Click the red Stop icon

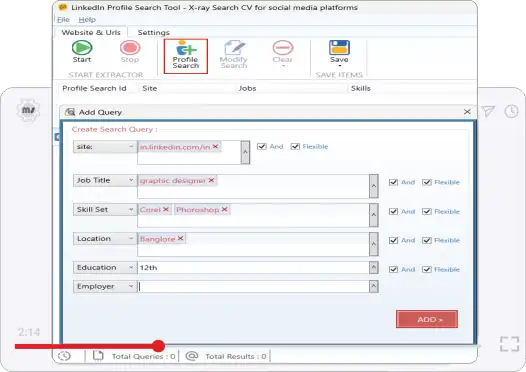point(130,48)
